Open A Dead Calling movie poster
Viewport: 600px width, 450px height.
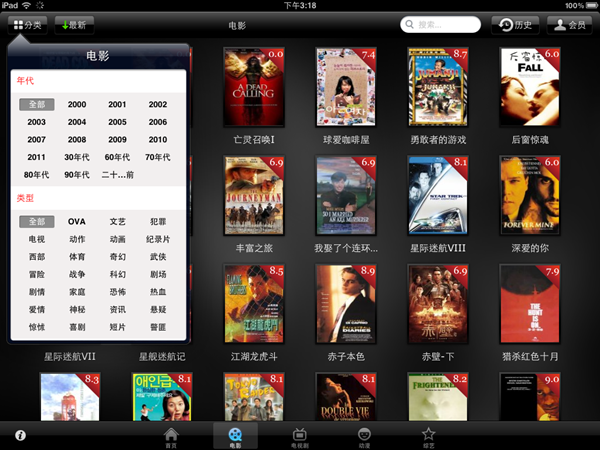(x=254, y=87)
